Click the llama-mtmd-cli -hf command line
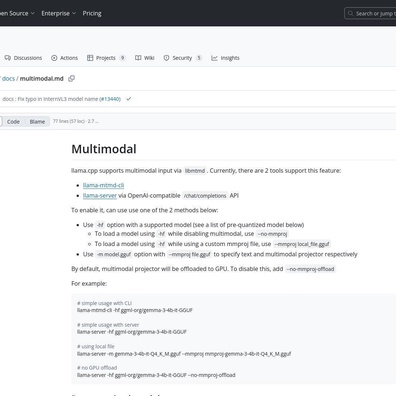Viewport: 396px width, 396px height. pyautogui.click(x=135, y=310)
